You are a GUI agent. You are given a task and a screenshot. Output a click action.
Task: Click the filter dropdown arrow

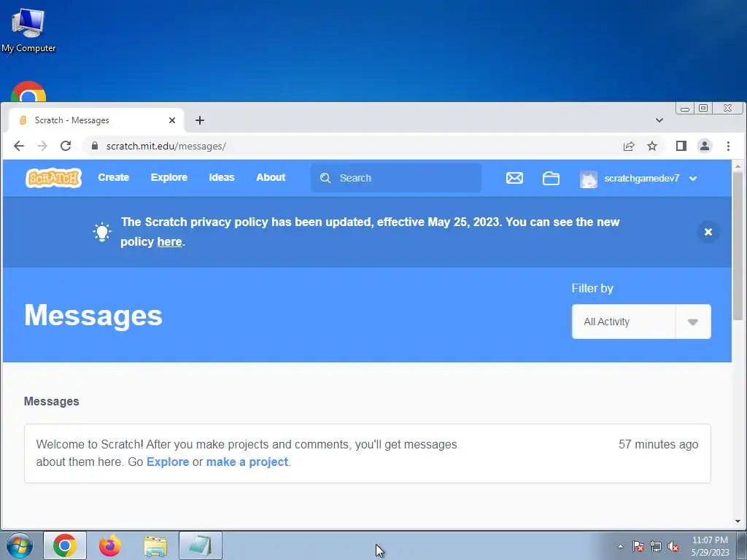pos(693,322)
